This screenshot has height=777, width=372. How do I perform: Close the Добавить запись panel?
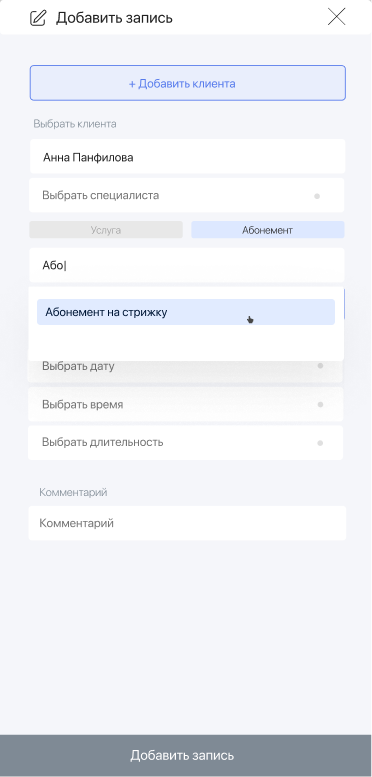[336, 17]
